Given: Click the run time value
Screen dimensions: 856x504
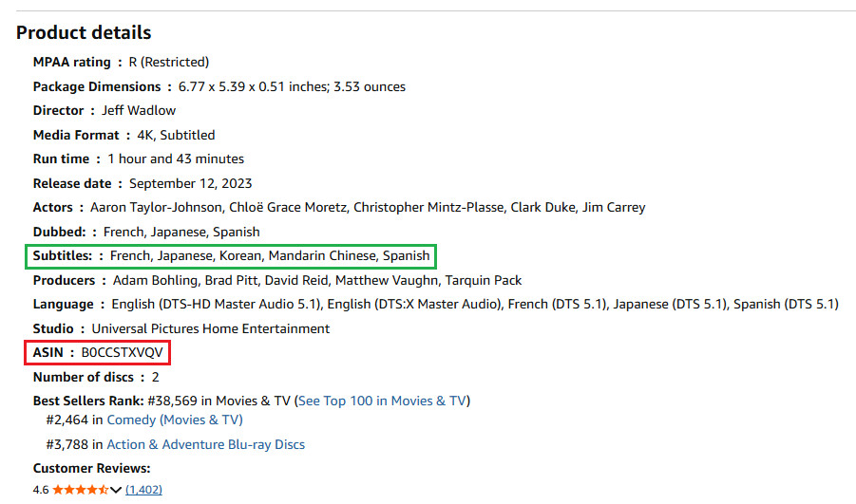Looking at the screenshot, I should point(176,159).
